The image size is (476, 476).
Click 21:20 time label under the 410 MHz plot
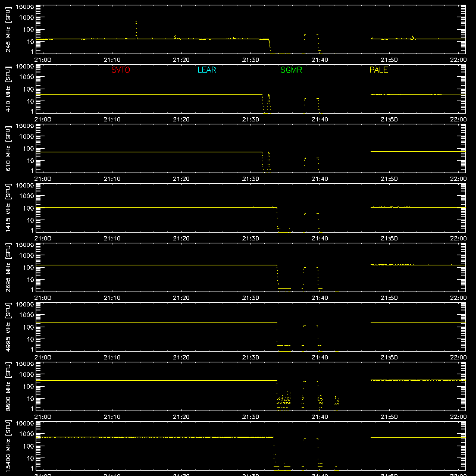pyautogui.click(x=181, y=120)
